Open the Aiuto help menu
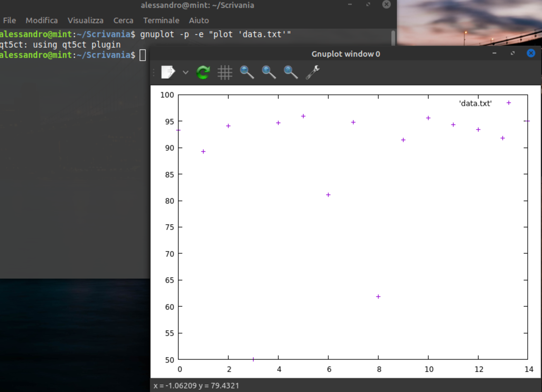The image size is (542, 392). click(199, 21)
